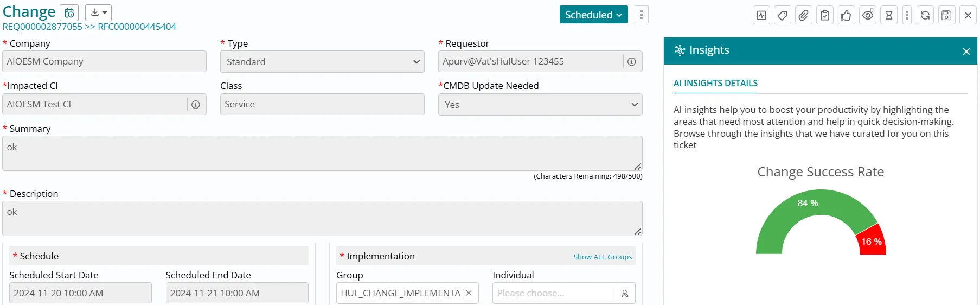Close the Insights panel
Image resolution: width=980 pixels, height=305 pixels.
(966, 52)
